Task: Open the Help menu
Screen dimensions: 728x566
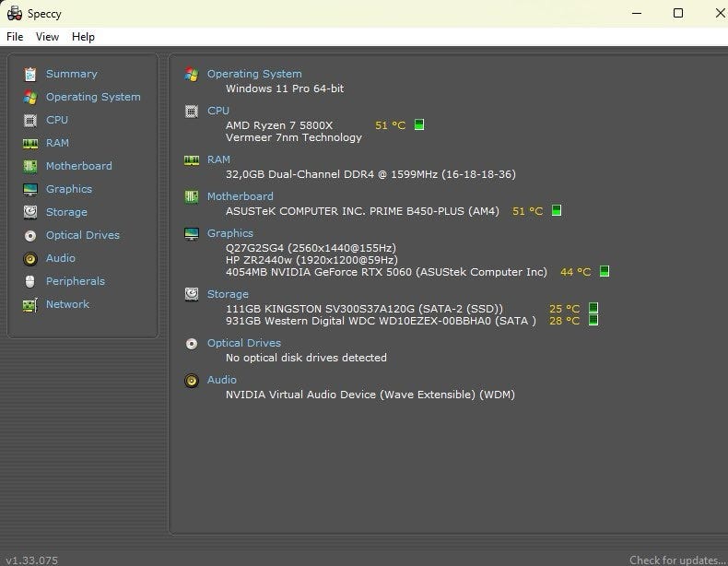Action: pos(83,37)
